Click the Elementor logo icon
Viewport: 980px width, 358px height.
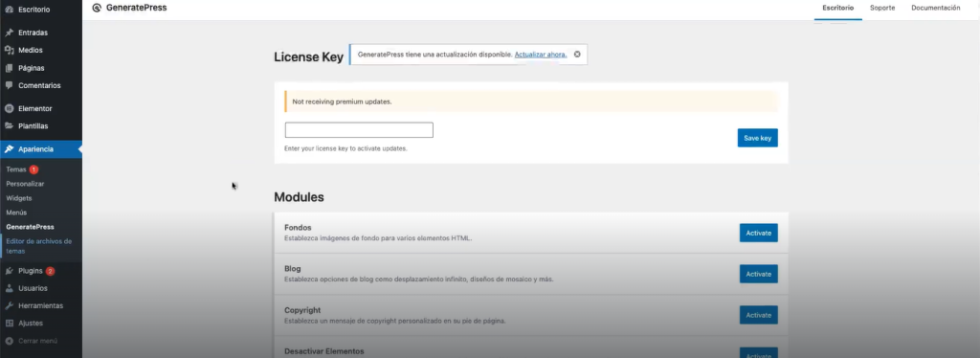10,108
